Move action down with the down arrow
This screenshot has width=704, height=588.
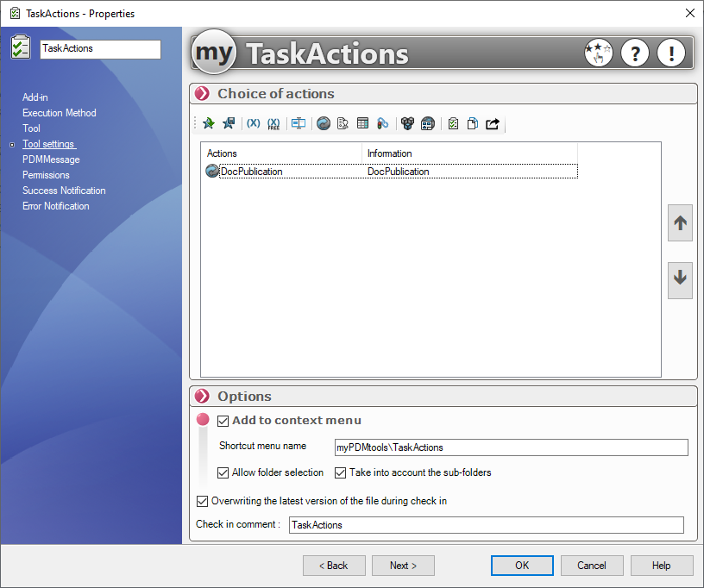680,278
